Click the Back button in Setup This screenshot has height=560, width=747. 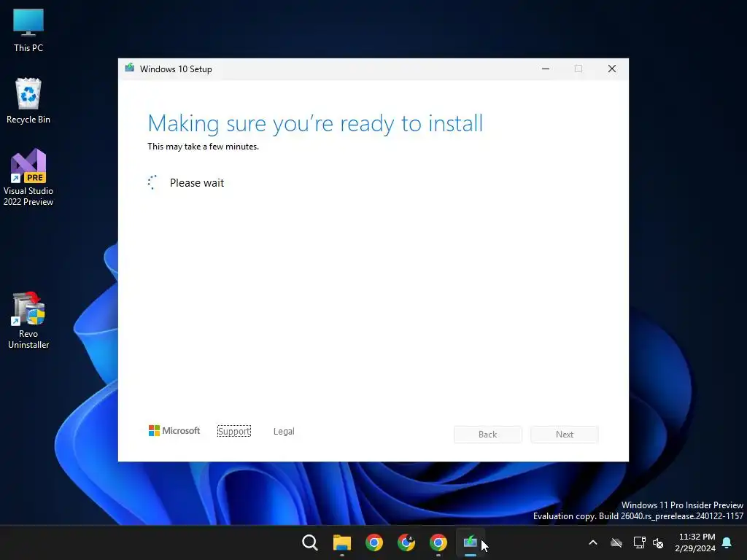[x=488, y=435]
